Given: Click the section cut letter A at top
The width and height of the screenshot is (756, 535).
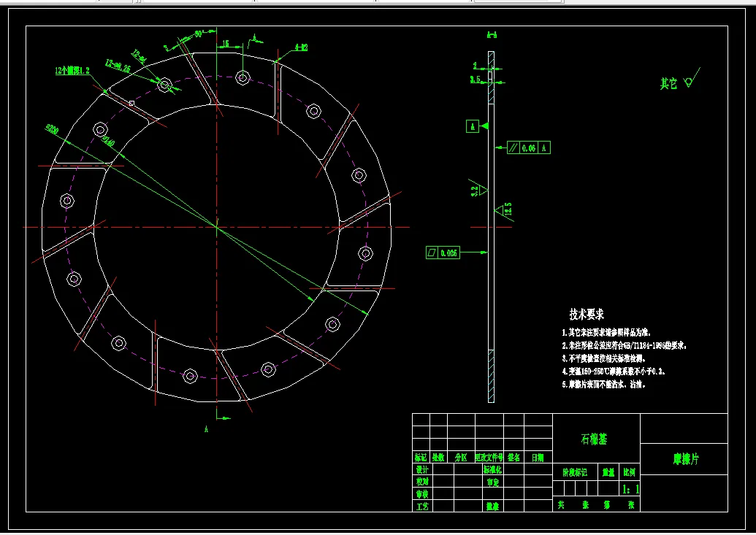Looking at the screenshot, I should [255, 36].
